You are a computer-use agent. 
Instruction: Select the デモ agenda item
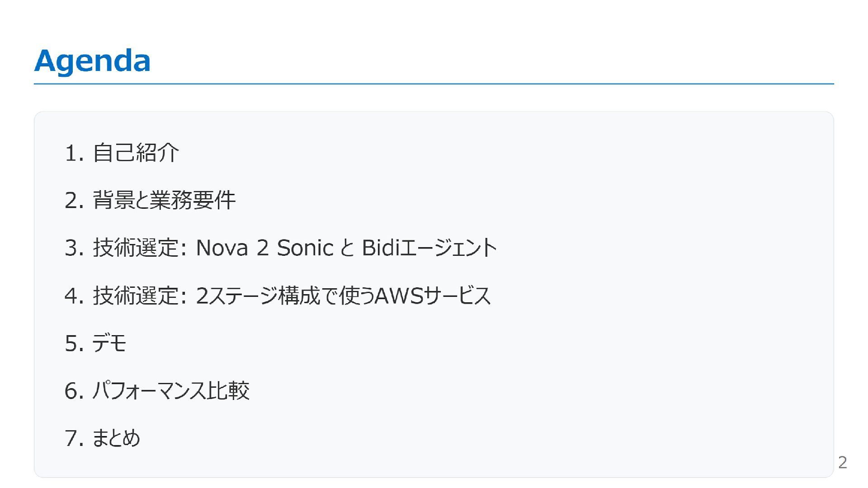click(x=109, y=343)
